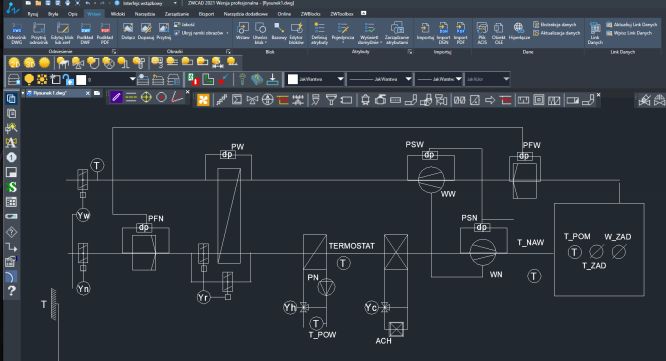The width and height of the screenshot is (666, 361).
Task: Click the staircase icon in HVAC toolbar
Action: (x=221, y=100)
